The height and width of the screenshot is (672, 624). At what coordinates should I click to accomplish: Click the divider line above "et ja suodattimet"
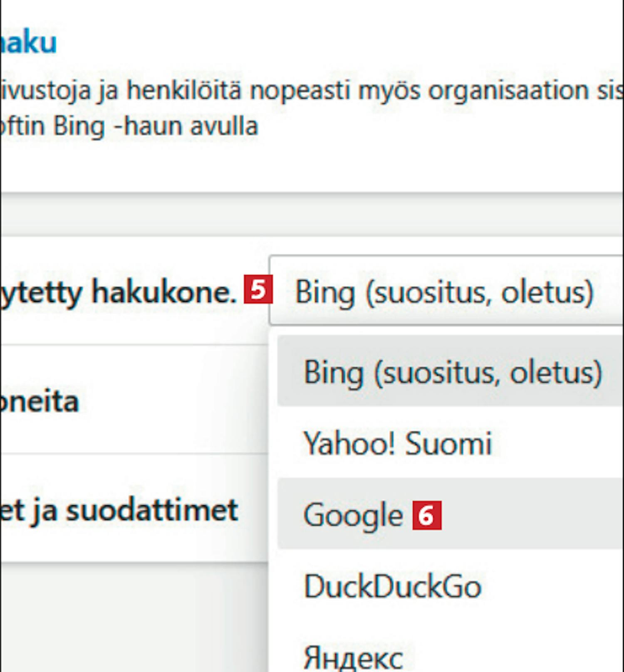133,453
